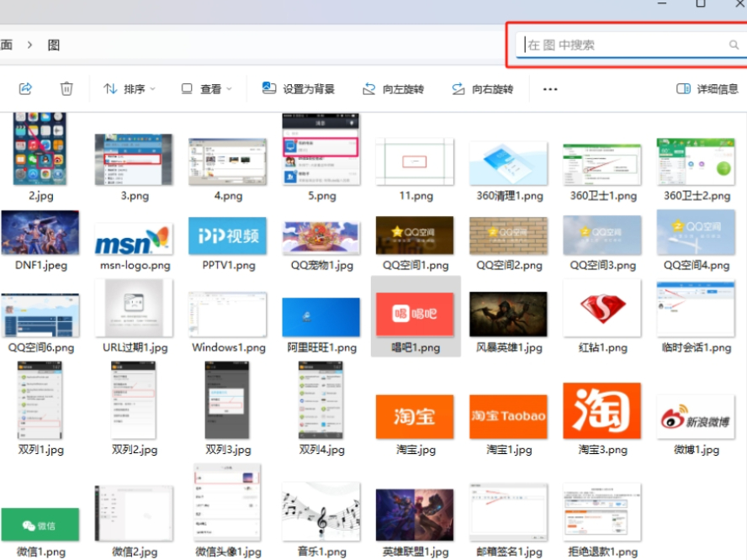Select the 4.png file
The width and height of the screenshot is (747, 560).
[227, 162]
